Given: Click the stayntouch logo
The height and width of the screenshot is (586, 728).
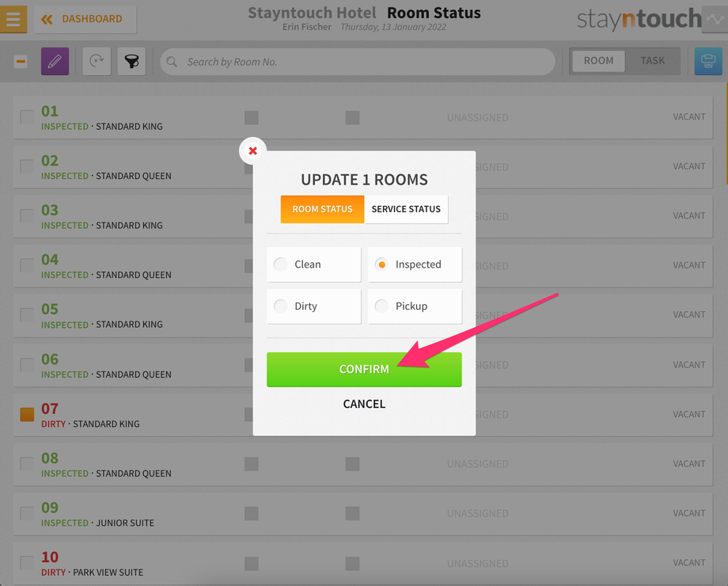Looking at the screenshot, I should point(639,19).
